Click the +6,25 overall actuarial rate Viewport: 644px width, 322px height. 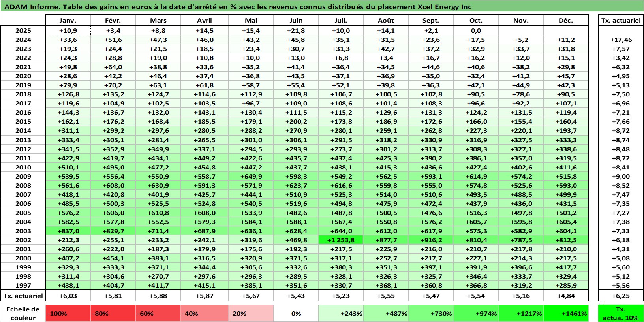tap(621, 296)
